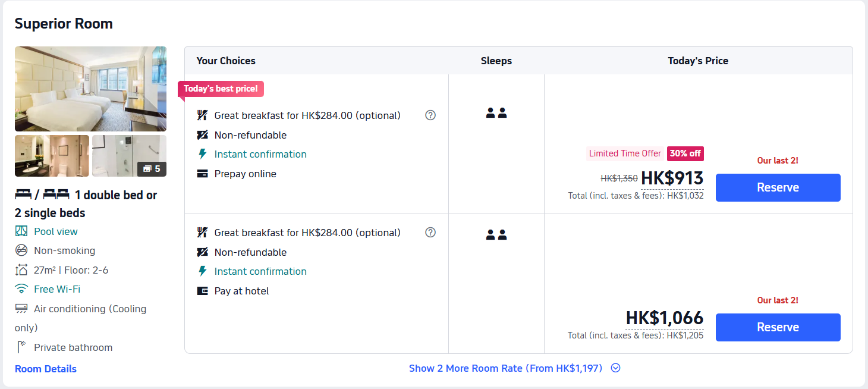
Task: Click the help icon beside the first breakfast option
Action: pos(430,115)
